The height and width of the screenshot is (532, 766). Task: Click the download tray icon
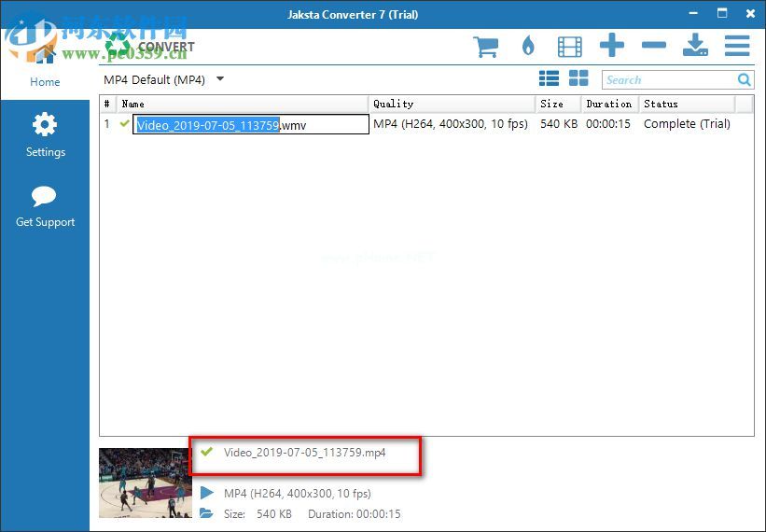click(x=695, y=46)
